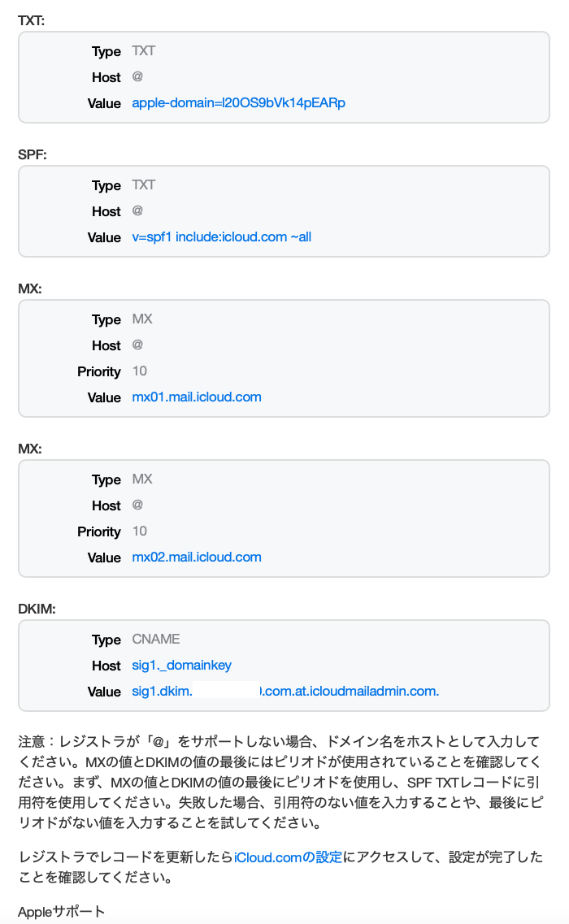Open the iCloud.comの設定 link
569x924 pixels.
click(x=288, y=857)
